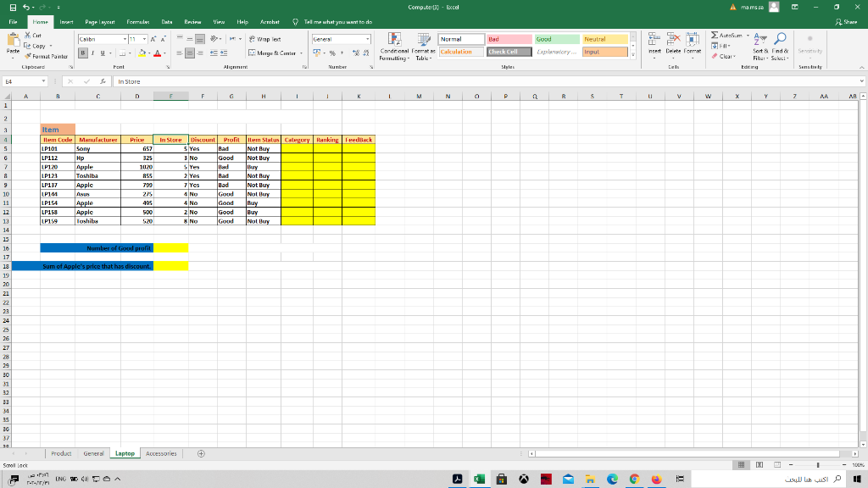Open the Fill Color dropdown arrow
The image size is (868, 488).
(x=149, y=53)
